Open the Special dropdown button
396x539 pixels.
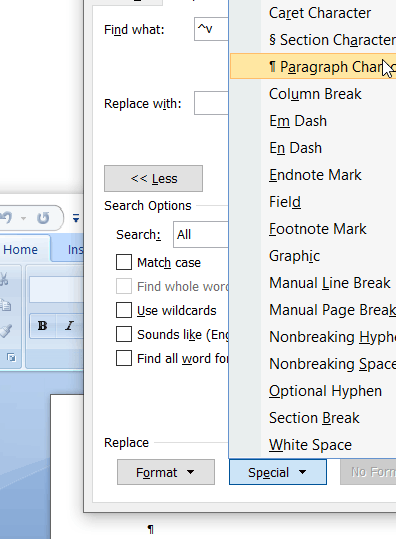[x=278, y=472]
